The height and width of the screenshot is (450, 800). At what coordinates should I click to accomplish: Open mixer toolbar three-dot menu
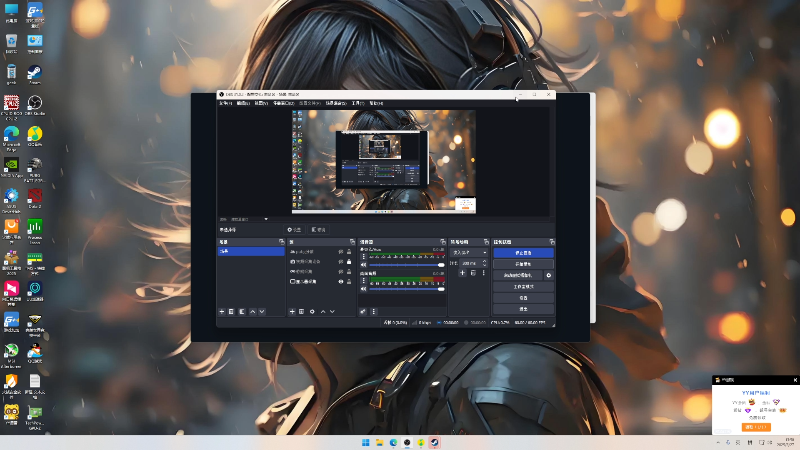click(373, 311)
